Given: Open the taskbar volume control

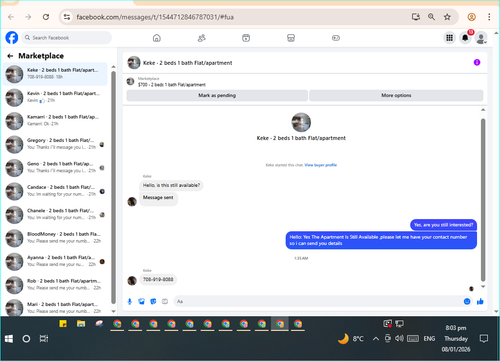Looking at the screenshot, I should point(399,339).
